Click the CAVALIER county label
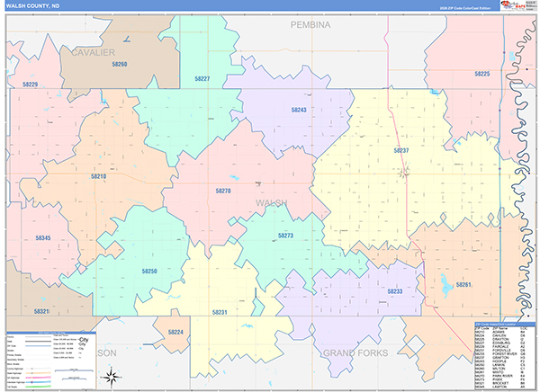 pyautogui.click(x=93, y=53)
